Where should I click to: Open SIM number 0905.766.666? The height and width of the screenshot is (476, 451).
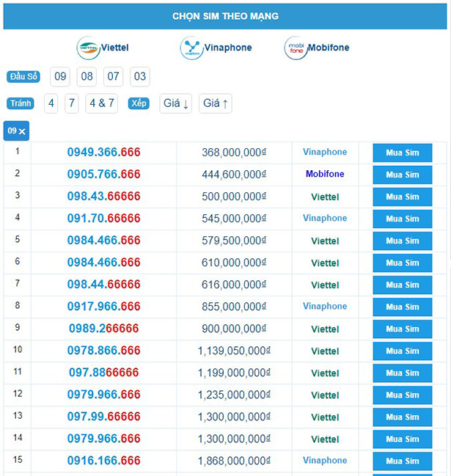[104, 175]
